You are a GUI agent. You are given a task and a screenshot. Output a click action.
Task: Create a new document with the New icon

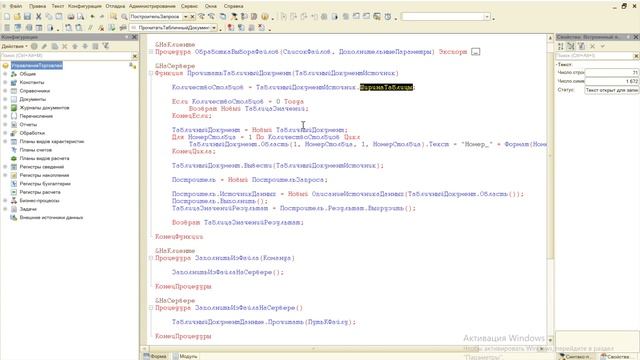7,17
